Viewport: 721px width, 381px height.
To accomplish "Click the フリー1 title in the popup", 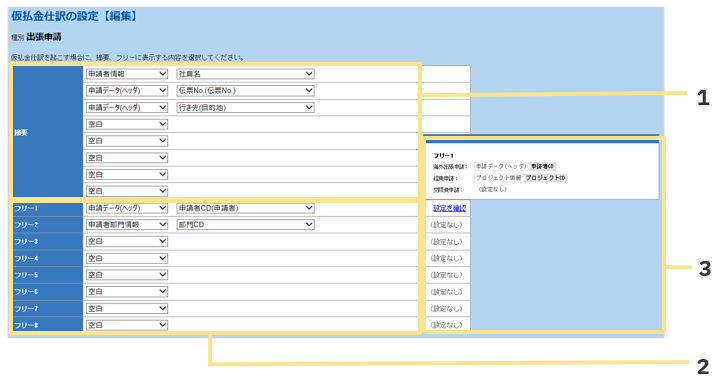I will click(x=443, y=156).
